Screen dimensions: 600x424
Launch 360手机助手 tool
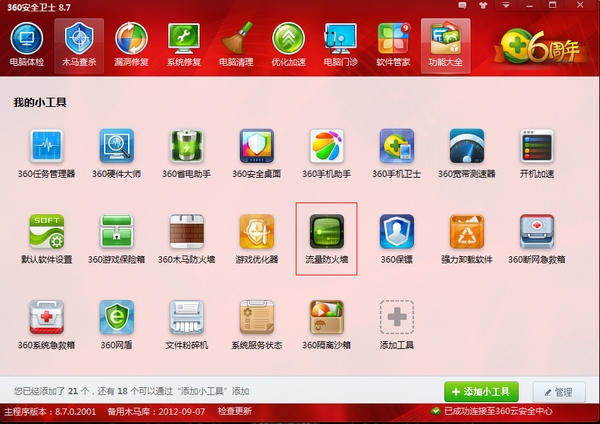click(x=326, y=153)
